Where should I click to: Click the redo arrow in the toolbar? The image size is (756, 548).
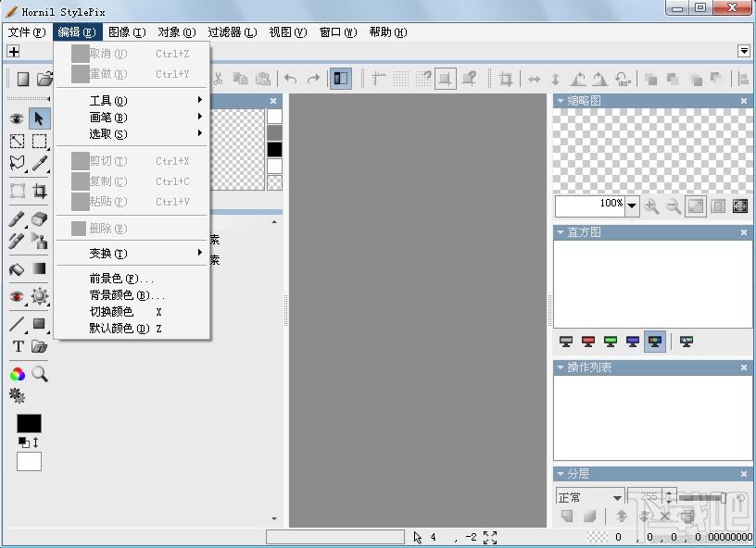313,79
